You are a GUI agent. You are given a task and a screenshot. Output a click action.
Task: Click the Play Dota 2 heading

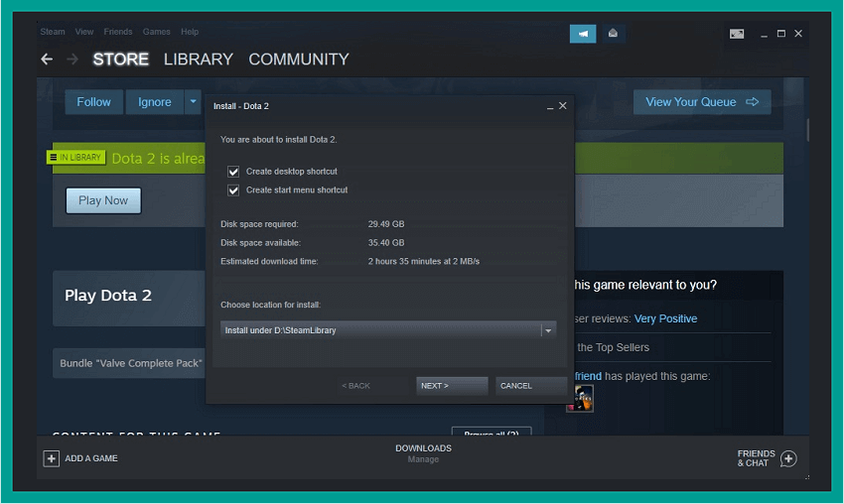(x=108, y=296)
